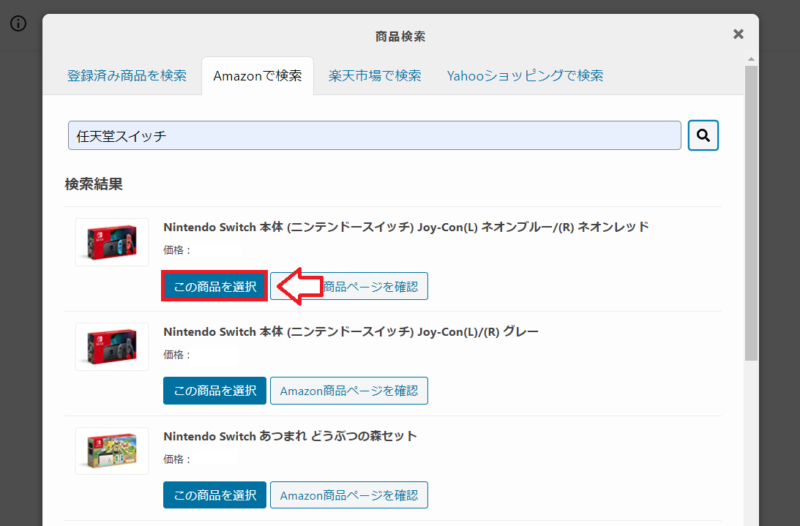
Task: Click the scrollbar up arrow
Action: coord(751,60)
